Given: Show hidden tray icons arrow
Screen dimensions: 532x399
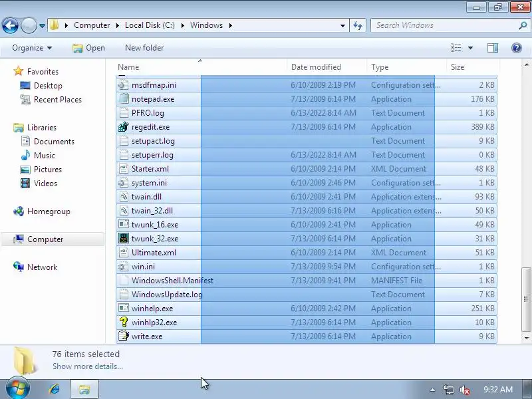Looking at the screenshot, I should tap(432, 390).
